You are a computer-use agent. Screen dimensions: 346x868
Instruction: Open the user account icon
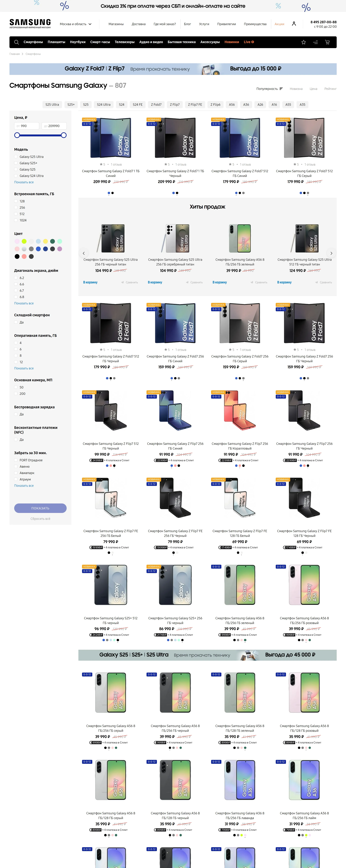tap(294, 24)
